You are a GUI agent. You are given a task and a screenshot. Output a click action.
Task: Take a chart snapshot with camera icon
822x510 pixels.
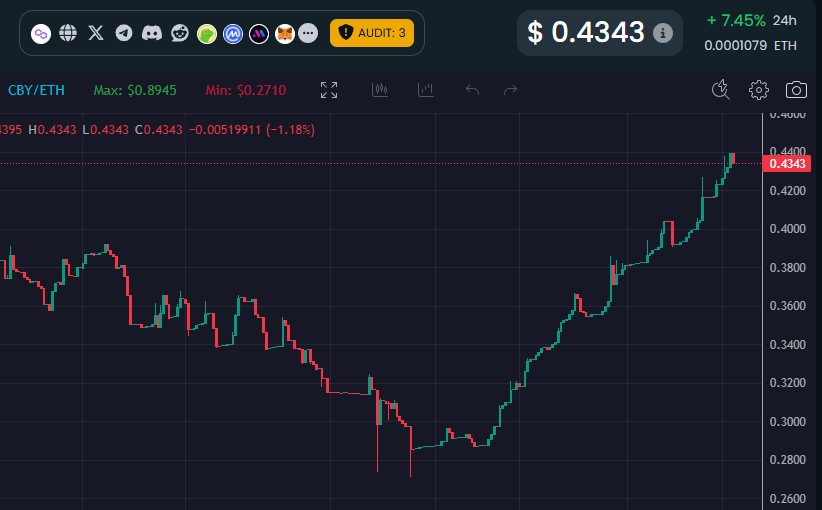796,90
